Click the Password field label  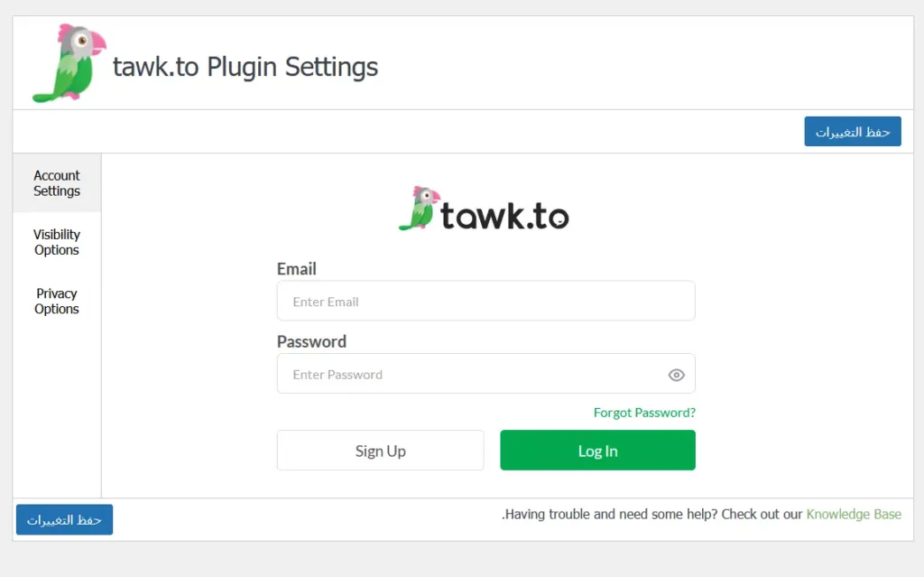coord(311,342)
